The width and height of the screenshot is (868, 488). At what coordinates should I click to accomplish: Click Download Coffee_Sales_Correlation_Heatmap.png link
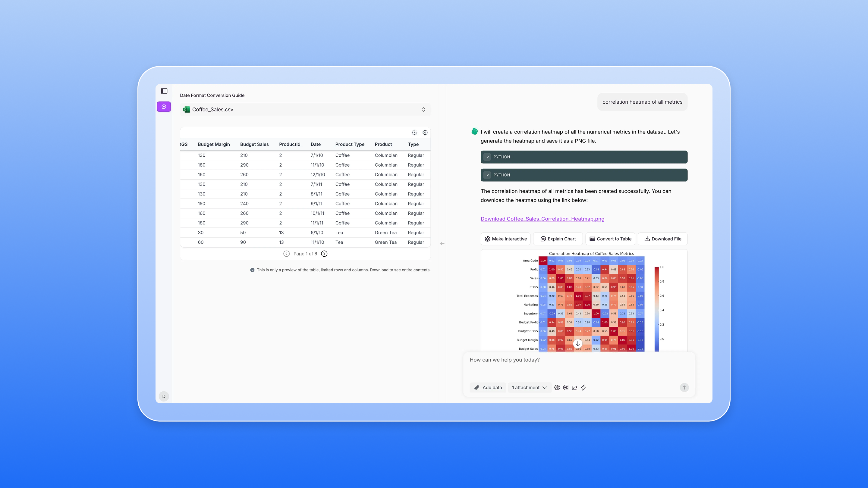tap(542, 219)
